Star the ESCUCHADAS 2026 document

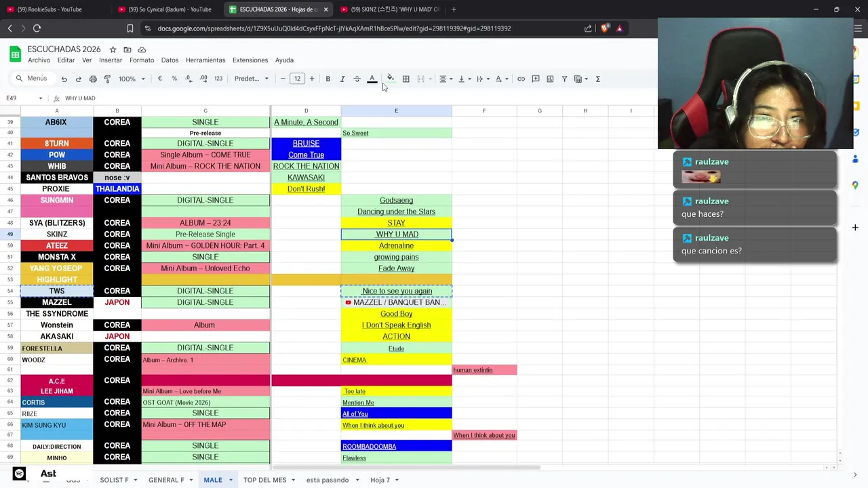point(113,49)
